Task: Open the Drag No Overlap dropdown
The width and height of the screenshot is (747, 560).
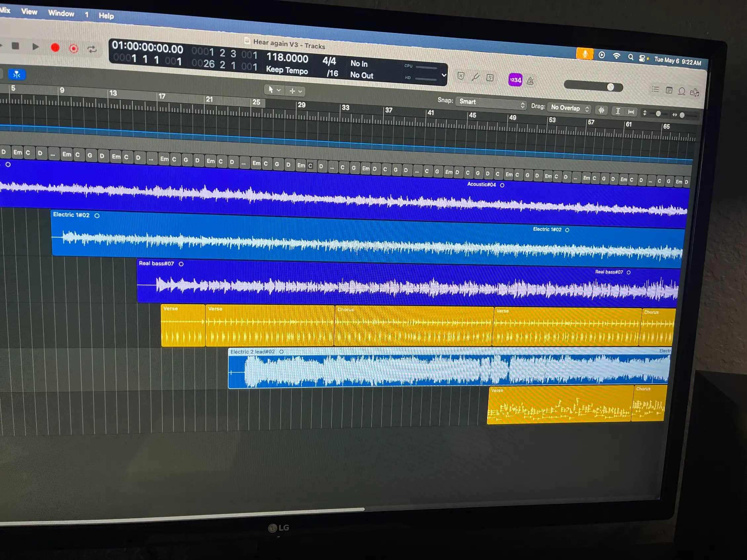Action: point(570,108)
